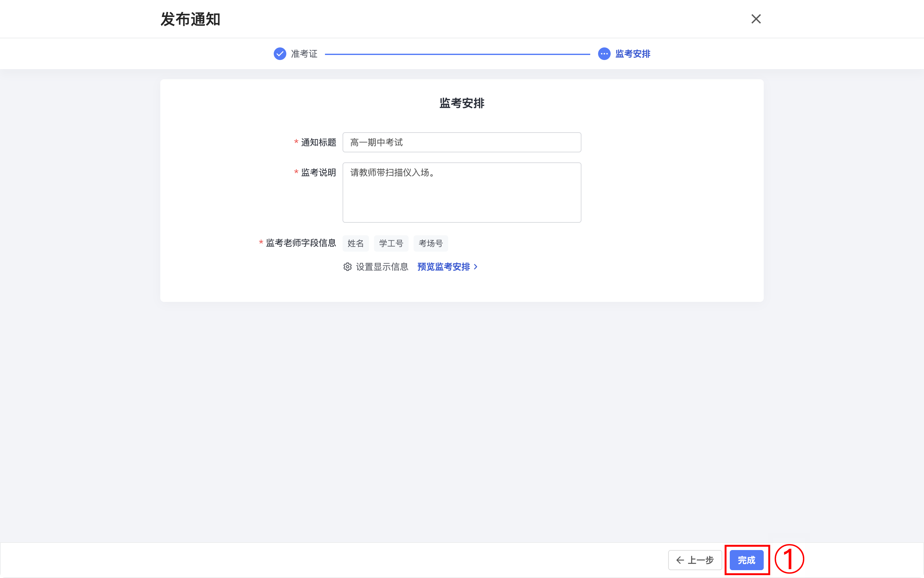
Task: Select the 学工号 field tag
Action: click(x=391, y=243)
